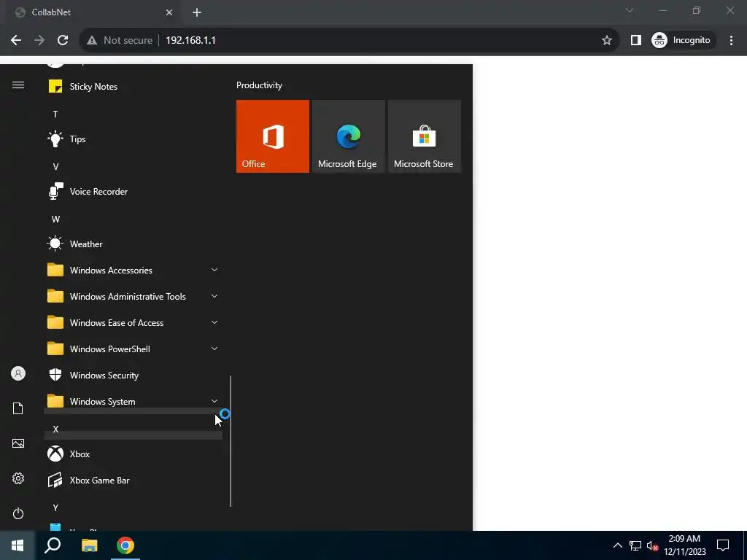Open Sticky Notes from the app list
Screen dimensions: 747x560
click(133, 87)
